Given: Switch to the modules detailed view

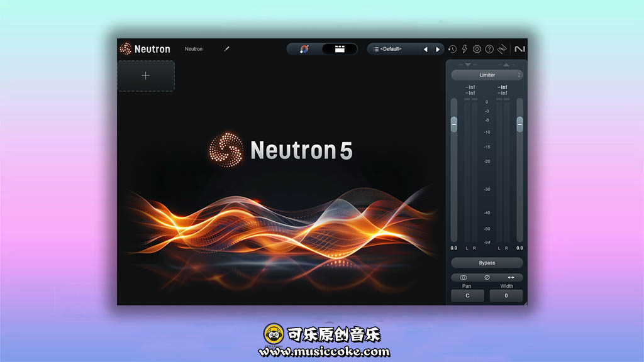Looking at the screenshot, I should (x=340, y=49).
